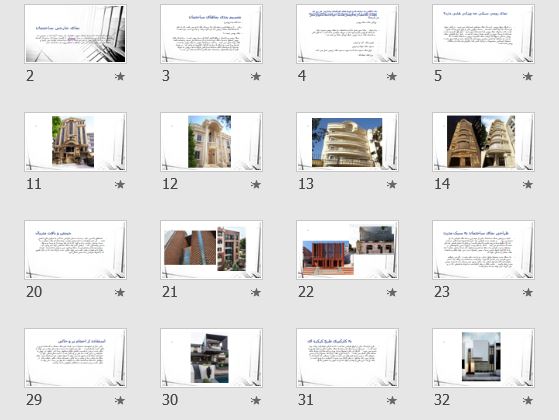Select slide 3 thumbnail
The image size is (559, 420).
[211, 34]
